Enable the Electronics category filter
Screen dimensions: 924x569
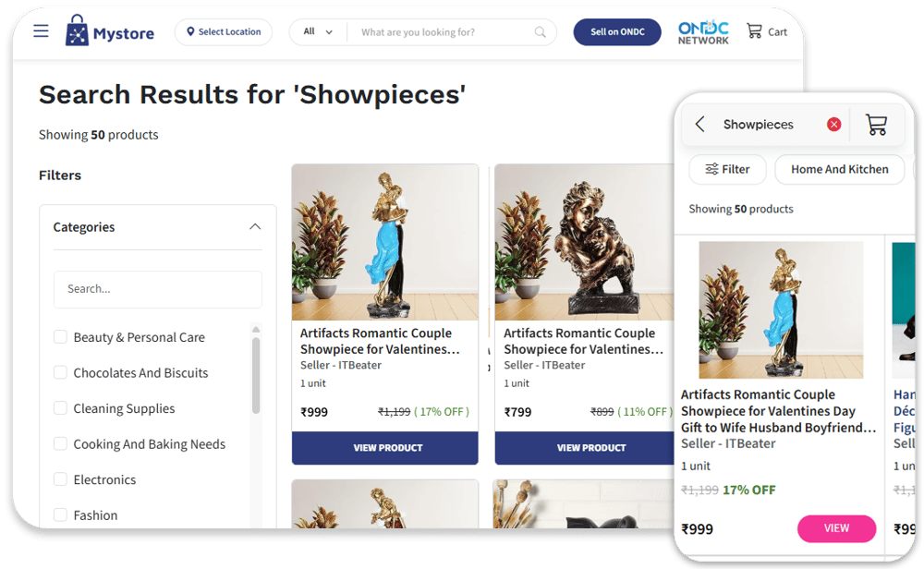[60, 478]
